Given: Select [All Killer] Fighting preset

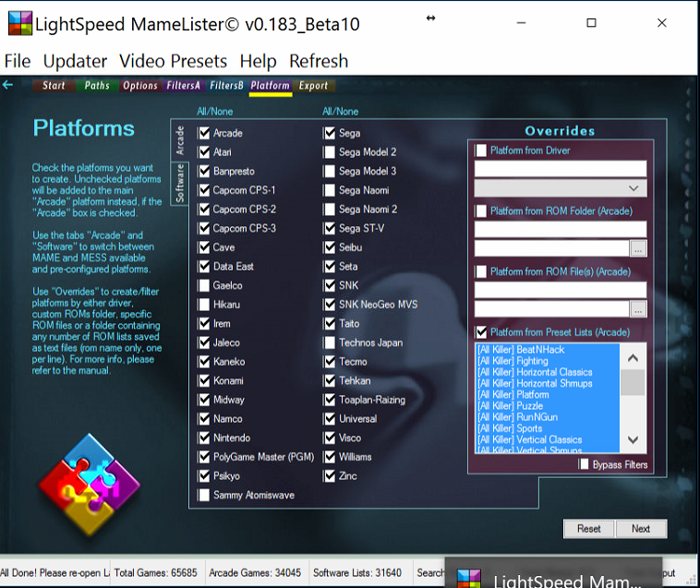Looking at the screenshot, I should click(x=548, y=361).
